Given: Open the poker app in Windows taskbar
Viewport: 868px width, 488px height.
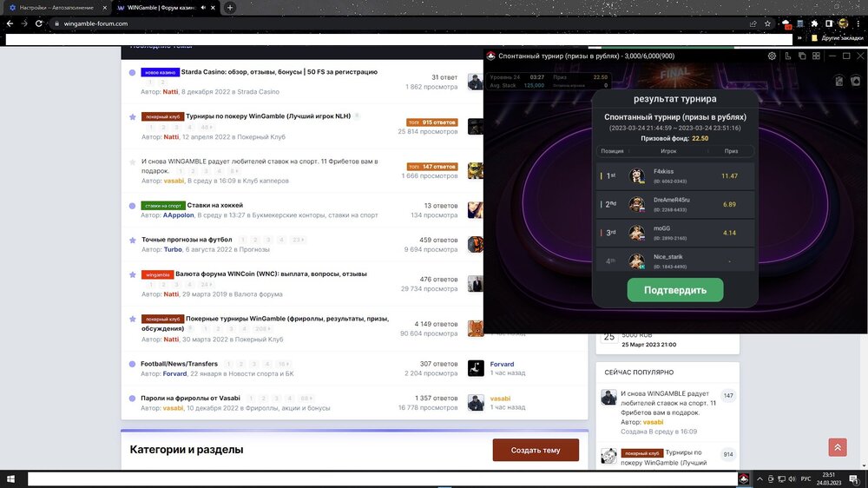Looking at the screenshot, I should click(x=744, y=479).
